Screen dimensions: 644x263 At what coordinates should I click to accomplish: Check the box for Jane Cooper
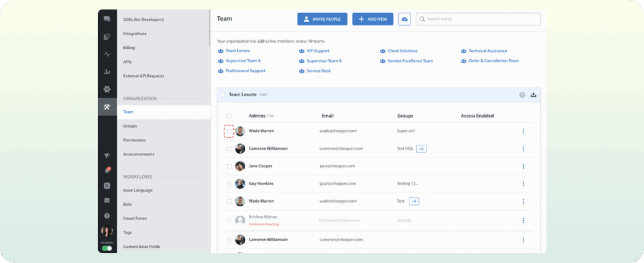point(229,167)
